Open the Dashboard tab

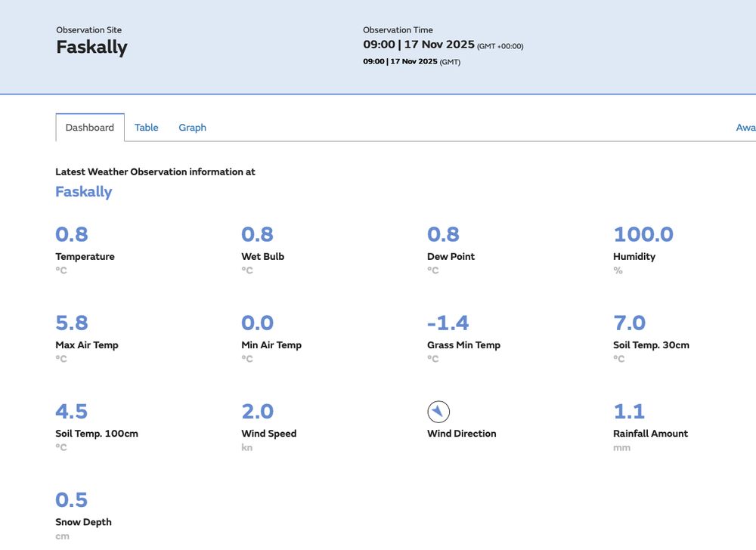[90, 128]
